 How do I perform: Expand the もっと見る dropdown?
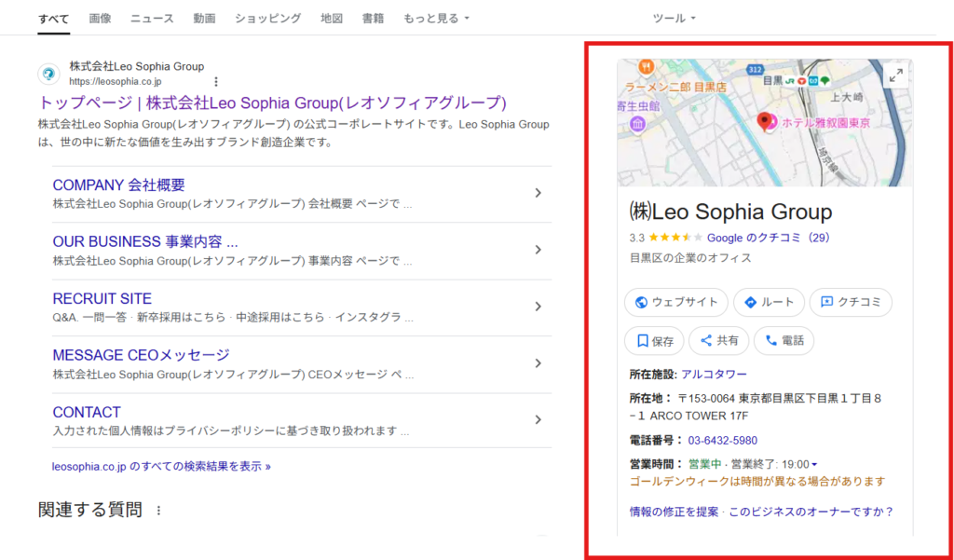click(436, 19)
